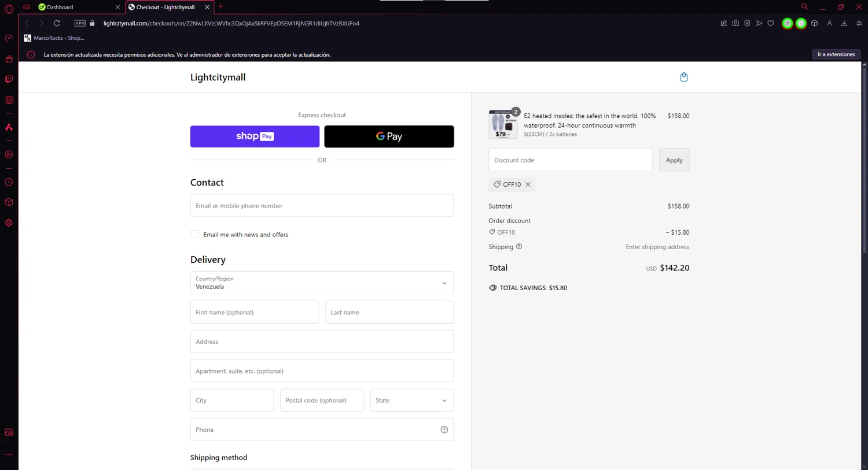Click the extension warning info icon
The image size is (868, 470).
31,54
